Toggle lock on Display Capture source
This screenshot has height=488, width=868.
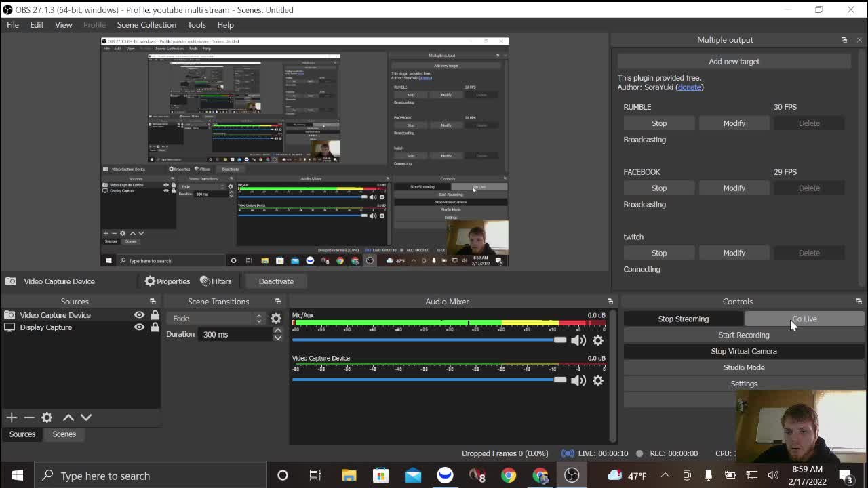pos(155,327)
